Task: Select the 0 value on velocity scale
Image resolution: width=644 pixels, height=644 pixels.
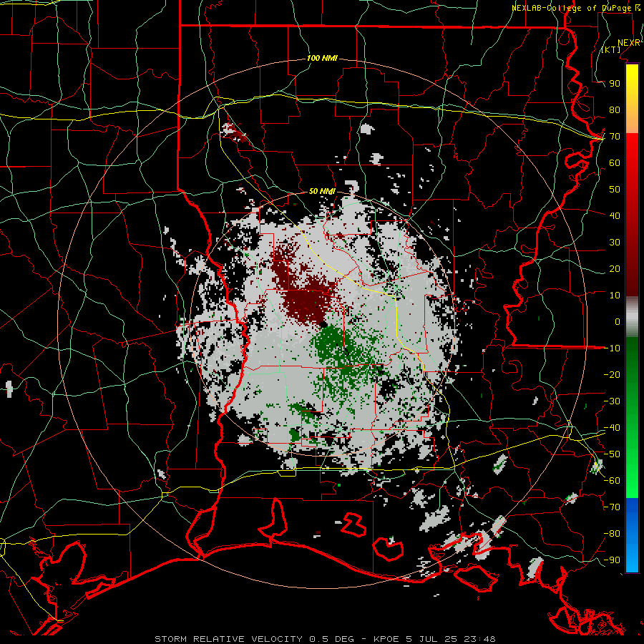Action: pyautogui.click(x=618, y=322)
